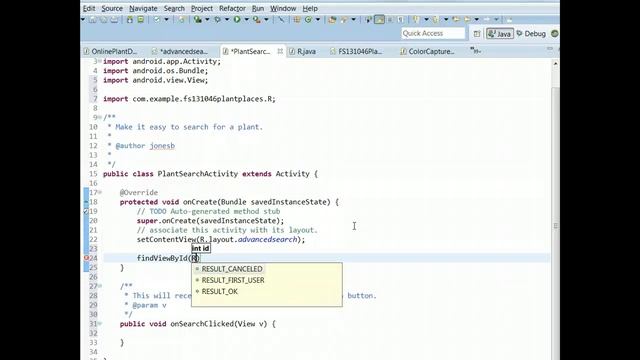Viewport: 640px width, 360px height.
Task: Click the Previous Annotation toolbar icon
Action: click(436, 20)
